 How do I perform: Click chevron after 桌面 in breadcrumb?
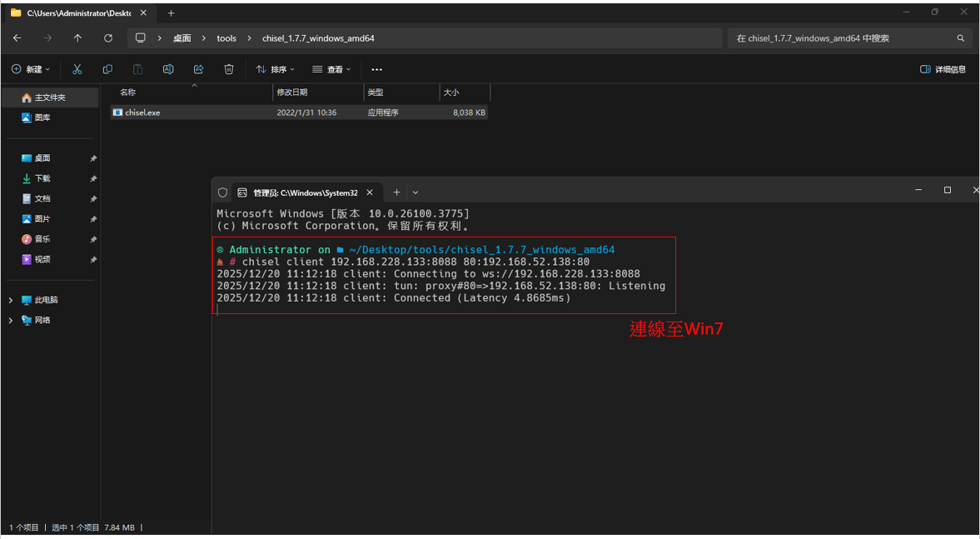(x=204, y=38)
